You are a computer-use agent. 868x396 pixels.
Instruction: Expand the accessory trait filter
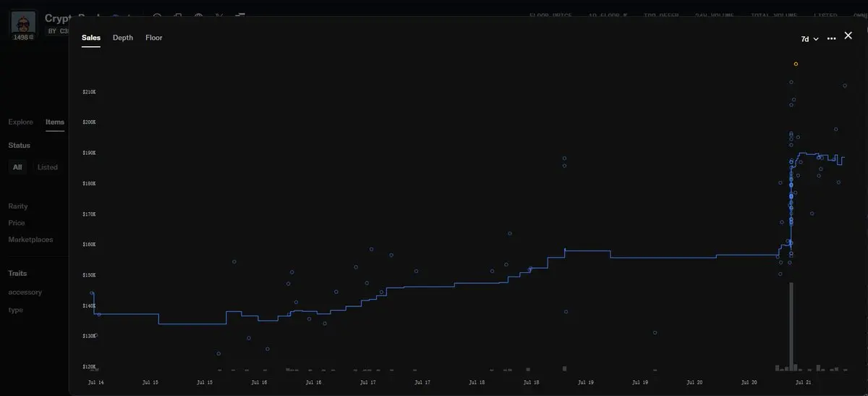pyautogui.click(x=25, y=292)
